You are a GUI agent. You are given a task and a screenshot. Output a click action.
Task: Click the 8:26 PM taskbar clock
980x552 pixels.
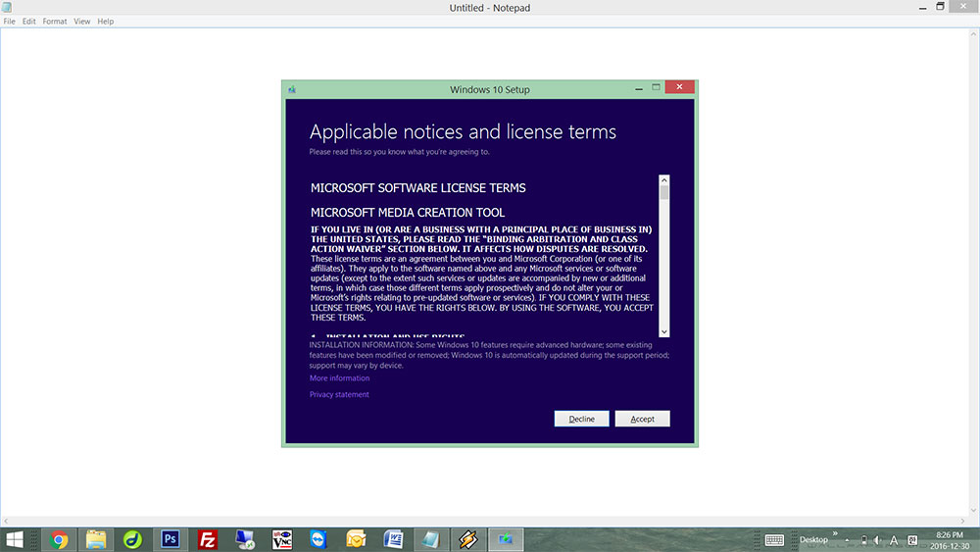click(x=950, y=535)
